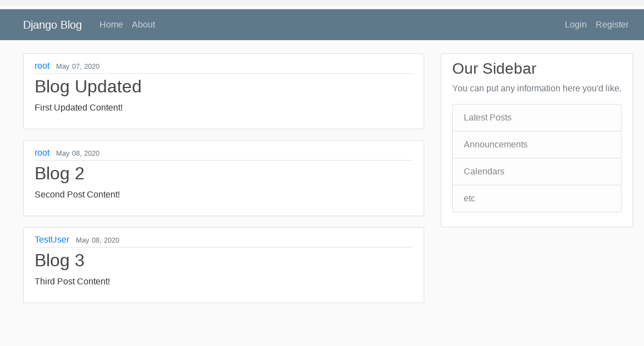View TestUser author profile link
The image size is (644, 346).
click(52, 240)
